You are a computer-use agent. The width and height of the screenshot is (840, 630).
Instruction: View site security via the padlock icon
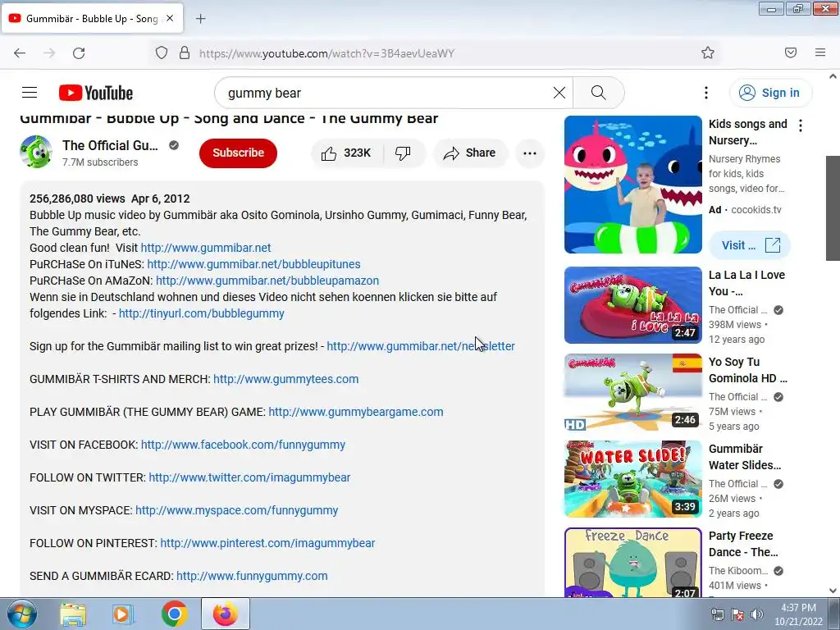click(x=185, y=53)
